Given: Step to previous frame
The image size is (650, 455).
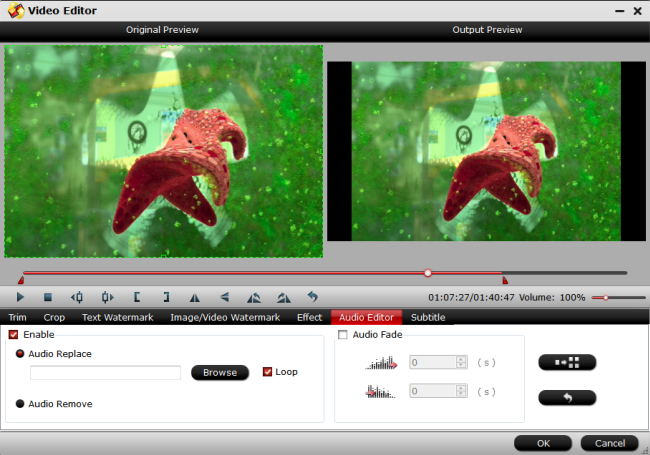Looking at the screenshot, I should [77, 297].
